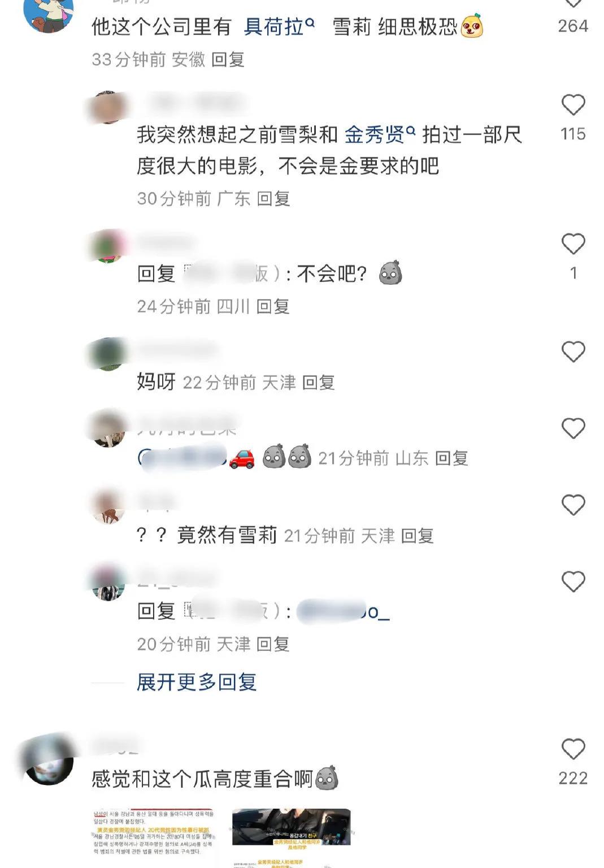Reply to '竟然有雪莉' comment

(x=418, y=535)
